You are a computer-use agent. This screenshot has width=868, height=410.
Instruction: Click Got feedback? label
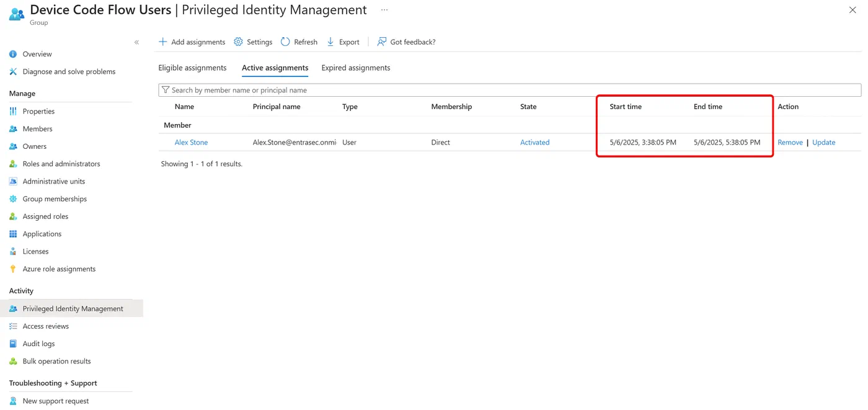click(x=413, y=42)
